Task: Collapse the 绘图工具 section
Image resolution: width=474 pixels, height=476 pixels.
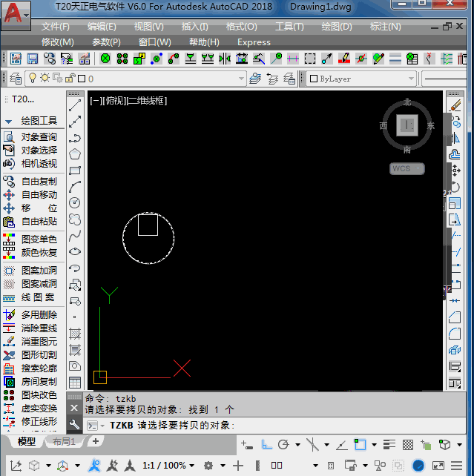Action: (8, 122)
